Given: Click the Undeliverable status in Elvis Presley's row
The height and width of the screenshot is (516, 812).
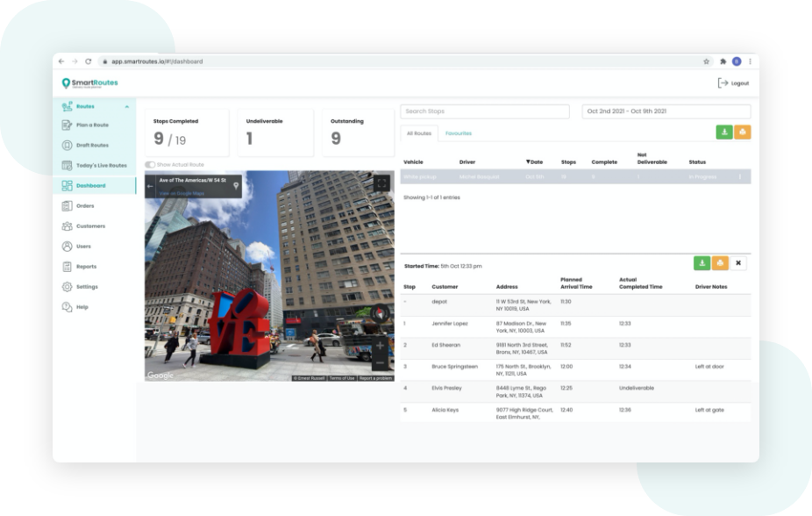Looking at the screenshot, I should point(637,388).
